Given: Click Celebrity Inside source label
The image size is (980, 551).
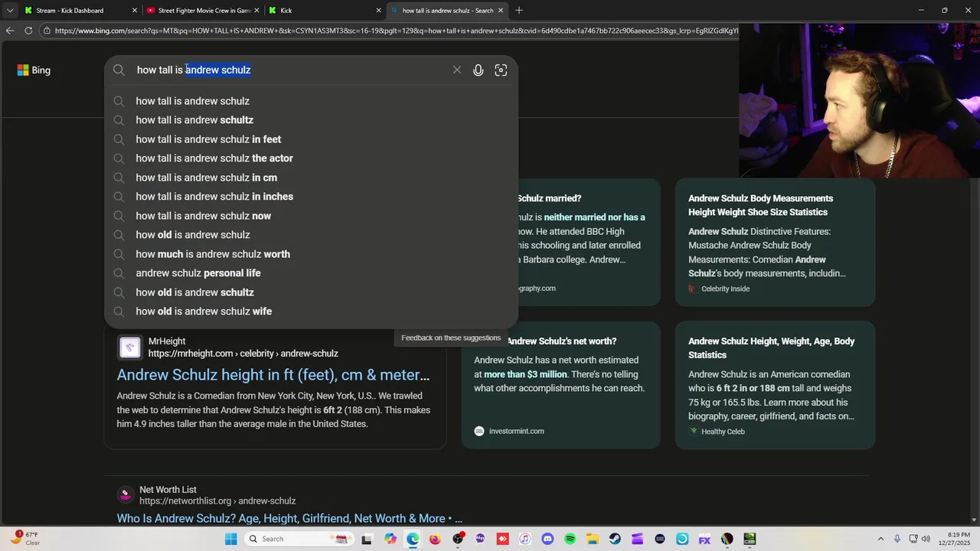Looking at the screenshot, I should (x=725, y=289).
